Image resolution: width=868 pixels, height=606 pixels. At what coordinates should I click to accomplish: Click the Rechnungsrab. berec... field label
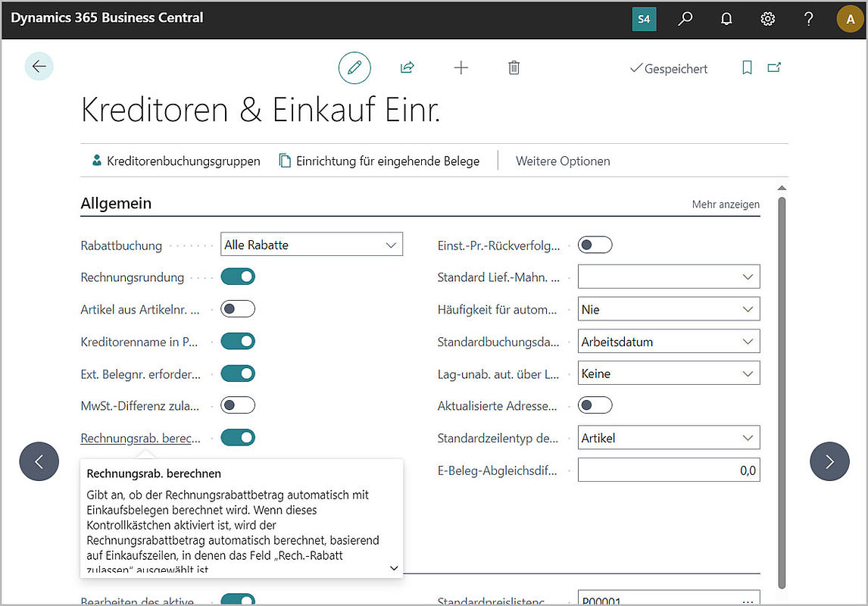point(141,439)
